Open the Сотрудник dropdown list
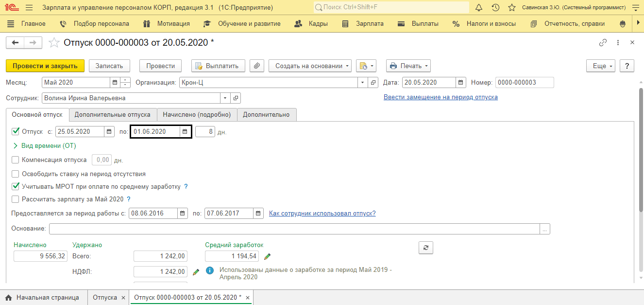The height and width of the screenshot is (305, 644). point(225,98)
